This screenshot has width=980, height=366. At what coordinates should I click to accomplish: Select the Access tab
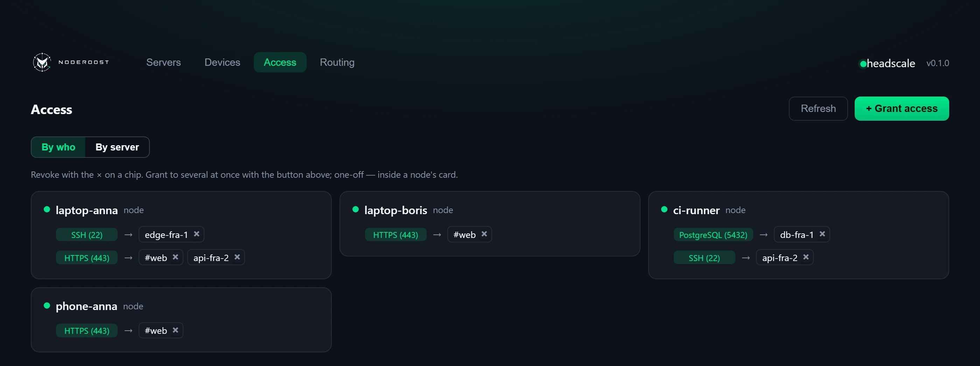(x=280, y=62)
